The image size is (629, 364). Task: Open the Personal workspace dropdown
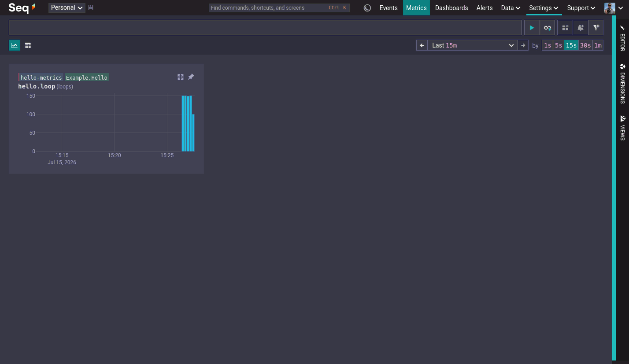(67, 7)
